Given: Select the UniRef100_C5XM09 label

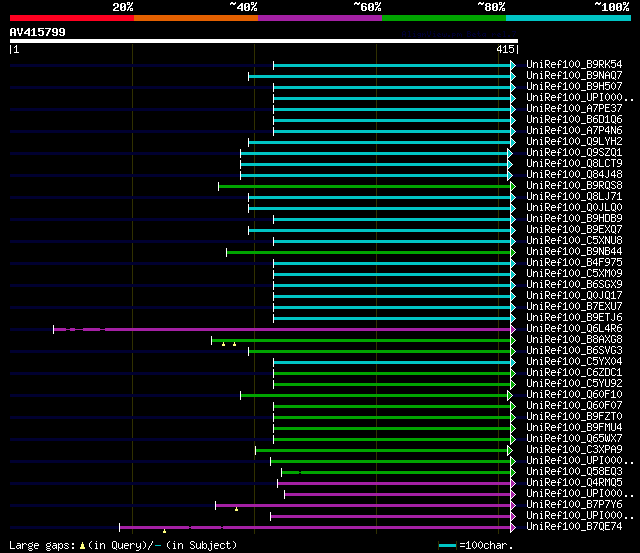Looking at the screenshot, I should pos(574,274).
